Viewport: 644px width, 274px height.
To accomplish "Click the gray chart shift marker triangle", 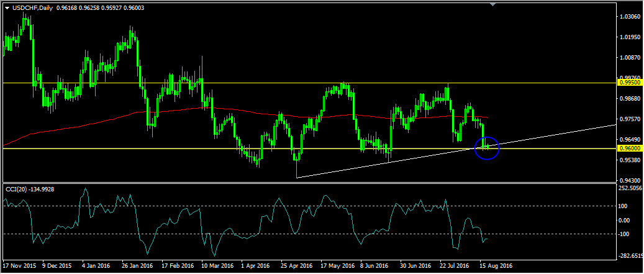I will point(493,4).
